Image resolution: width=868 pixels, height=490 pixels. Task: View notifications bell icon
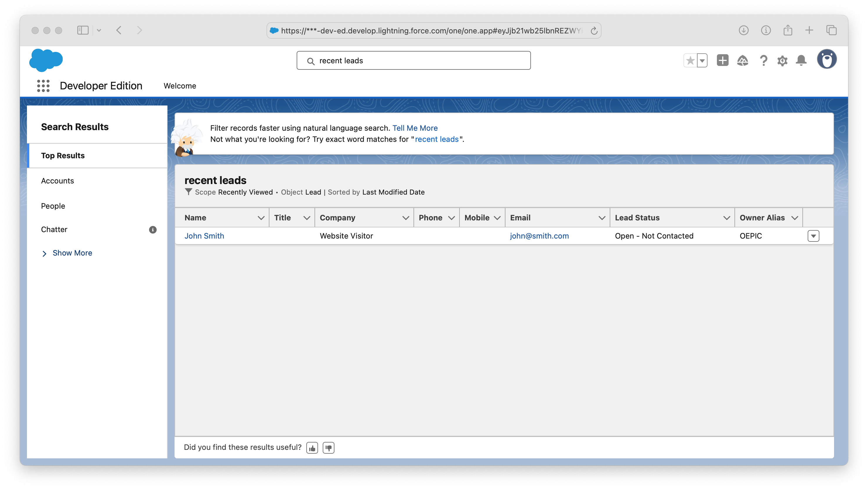coord(801,60)
